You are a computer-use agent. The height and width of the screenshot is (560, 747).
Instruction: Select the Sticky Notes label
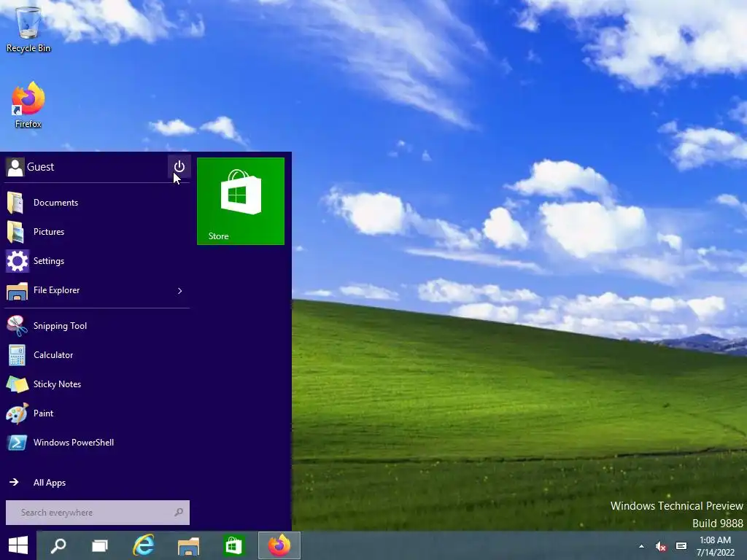[x=57, y=384]
